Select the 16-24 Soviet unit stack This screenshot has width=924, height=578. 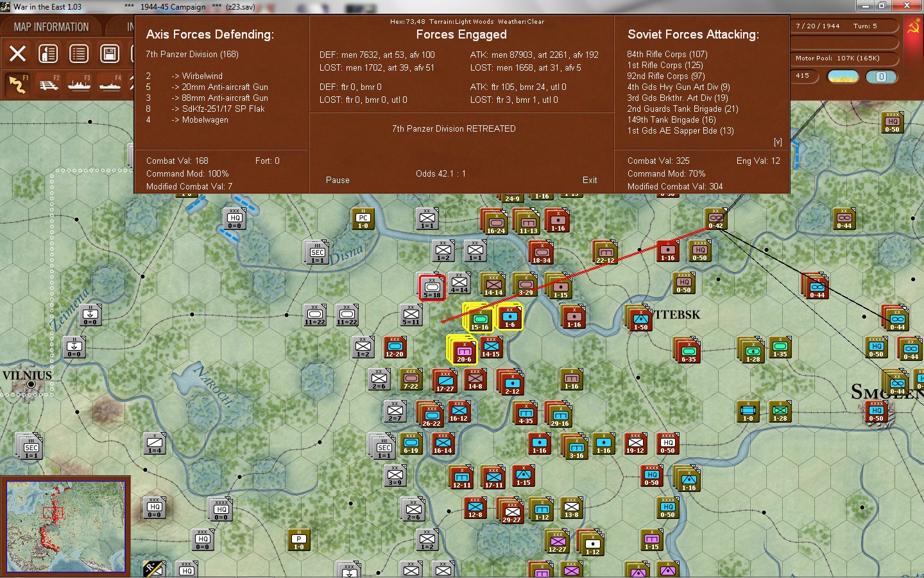click(x=495, y=223)
